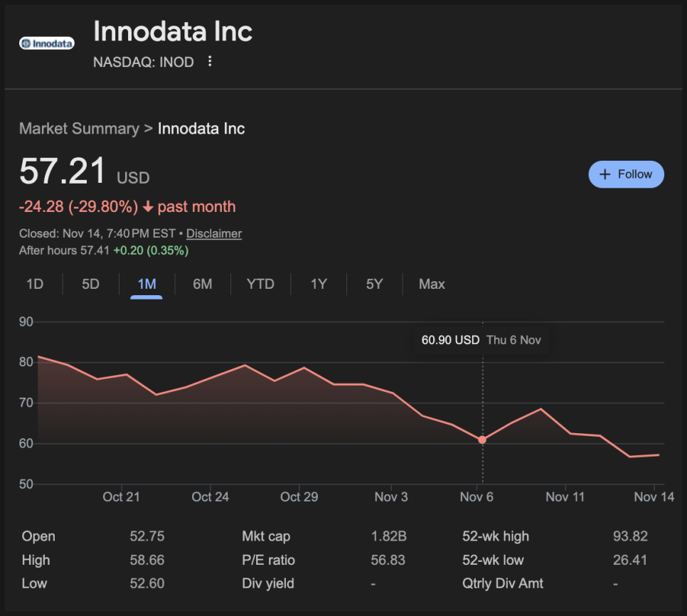Click the 60.90 USD chart tooltip
The width and height of the screenshot is (687, 616).
point(481,340)
